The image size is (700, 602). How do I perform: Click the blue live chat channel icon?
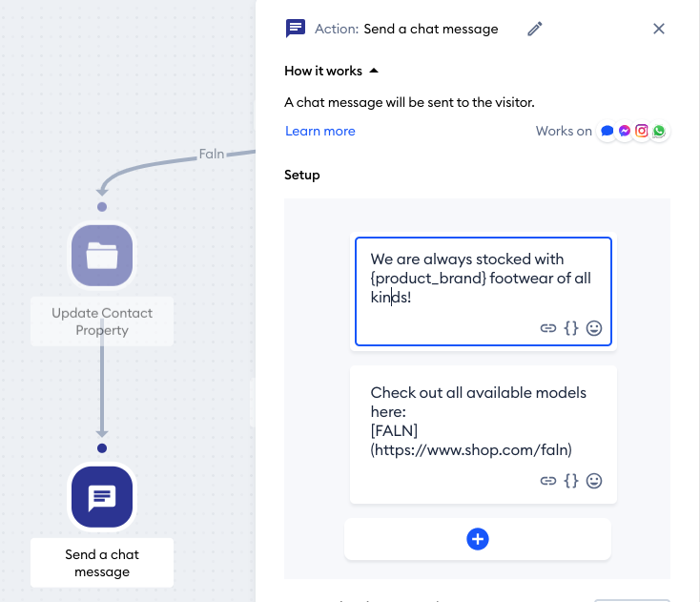tap(607, 132)
